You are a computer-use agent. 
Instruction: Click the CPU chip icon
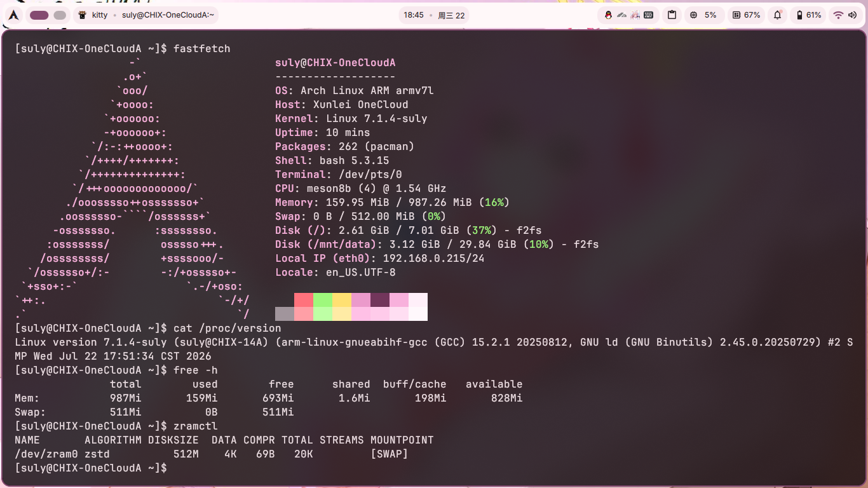pyautogui.click(x=693, y=15)
